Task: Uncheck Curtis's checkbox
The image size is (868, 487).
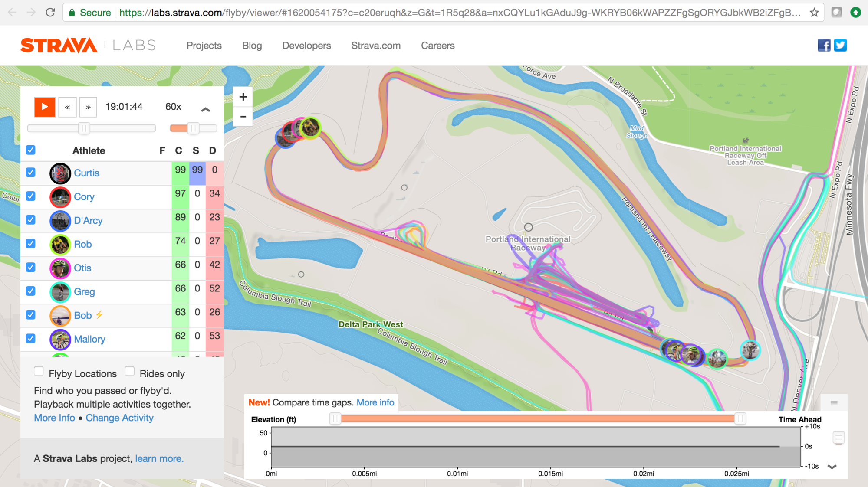Action: [30, 172]
